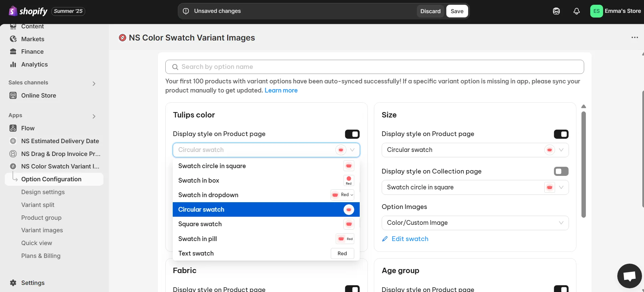
Task: Expand the Sales channels section
Action: pyautogui.click(x=94, y=83)
